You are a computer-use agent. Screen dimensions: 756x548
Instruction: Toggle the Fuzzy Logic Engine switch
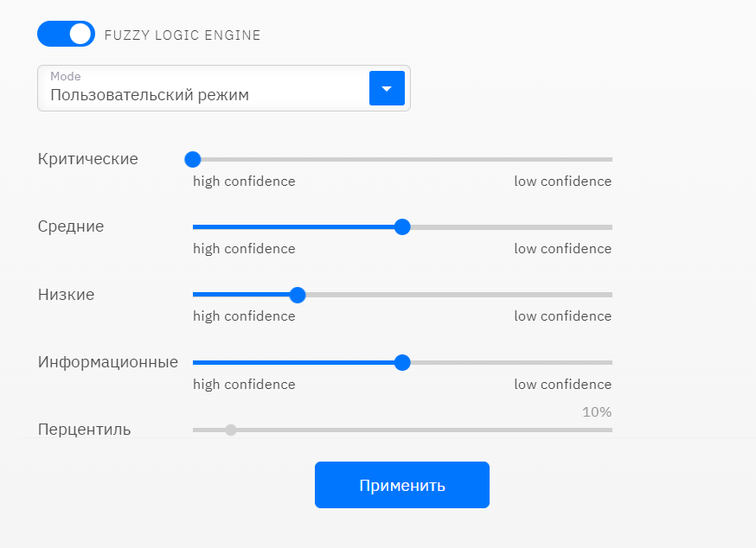coord(66,35)
